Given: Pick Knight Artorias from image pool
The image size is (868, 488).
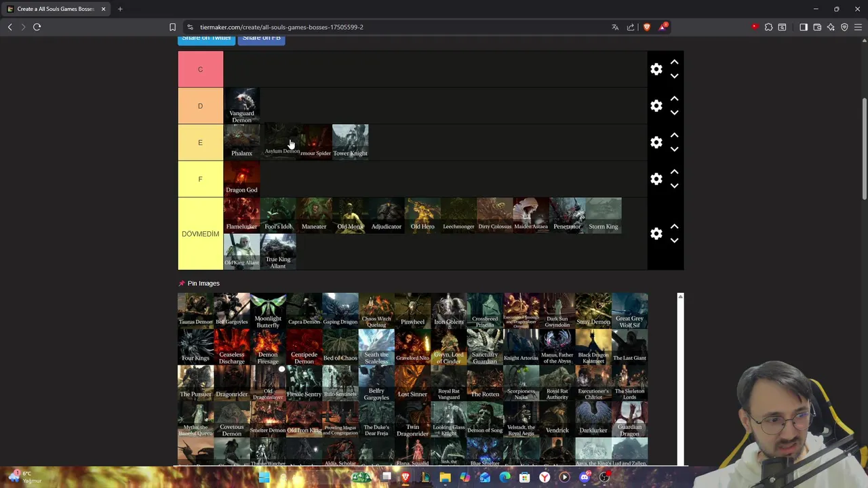Looking at the screenshot, I should [521, 346].
